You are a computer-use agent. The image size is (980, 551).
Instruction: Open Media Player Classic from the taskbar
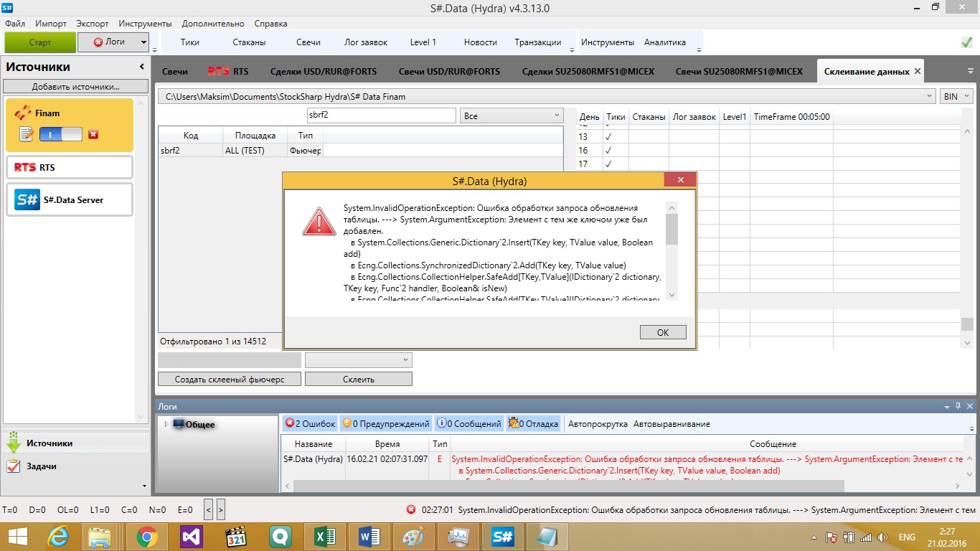tap(236, 537)
